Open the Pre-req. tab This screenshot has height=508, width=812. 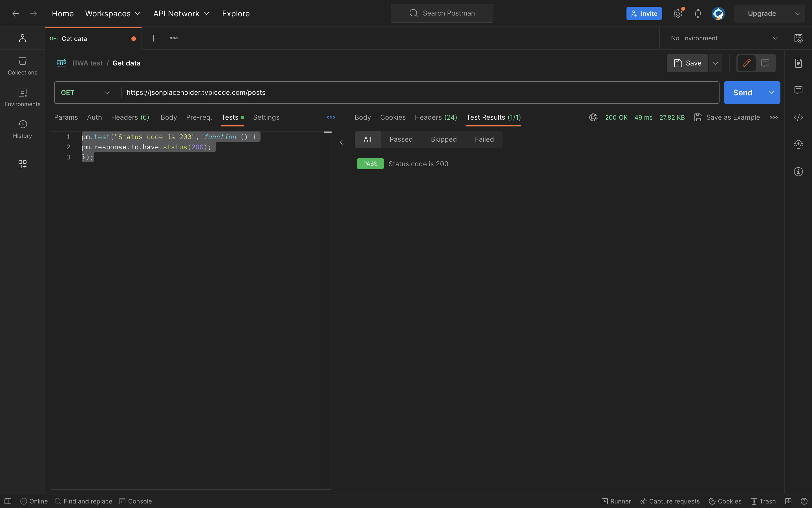pyautogui.click(x=199, y=117)
